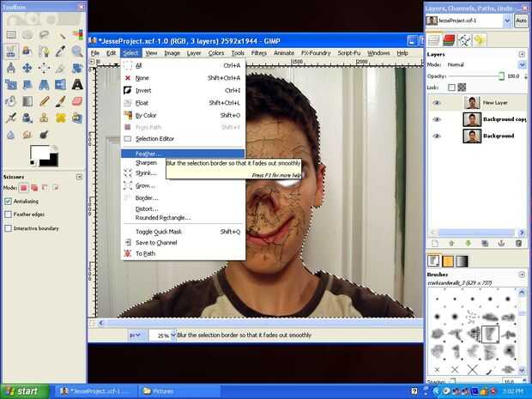This screenshot has width=532, height=399.
Task: Click the layer Opacity slider
Action: pyautogui.click(x=477, y=76)
